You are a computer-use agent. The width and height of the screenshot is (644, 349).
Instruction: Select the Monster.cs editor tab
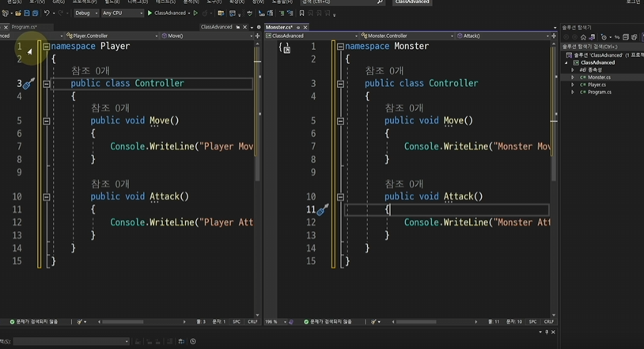[279, 27]
